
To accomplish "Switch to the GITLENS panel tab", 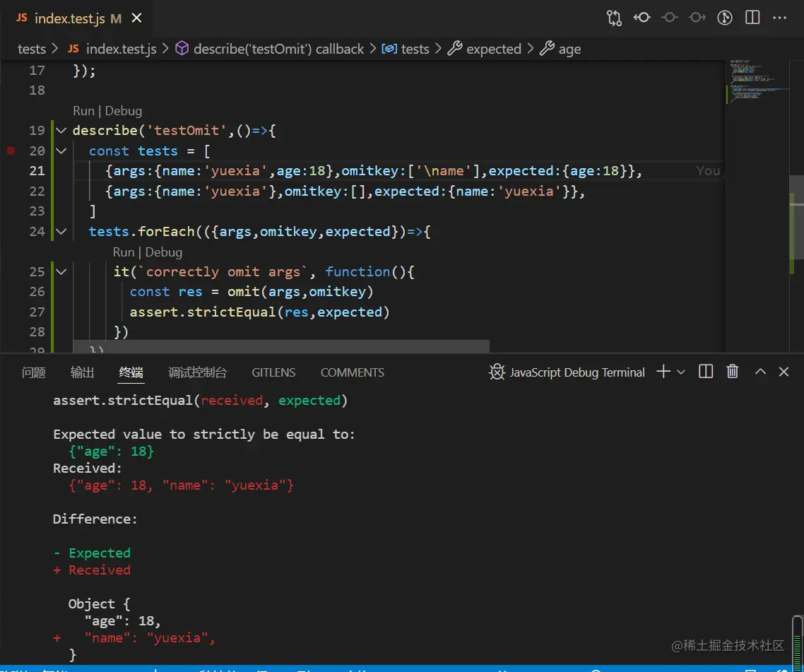I will [273, 372].
